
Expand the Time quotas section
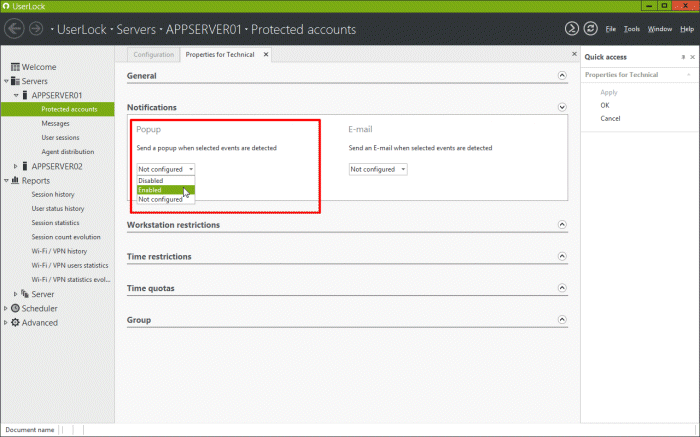click(x=561, y=289)
